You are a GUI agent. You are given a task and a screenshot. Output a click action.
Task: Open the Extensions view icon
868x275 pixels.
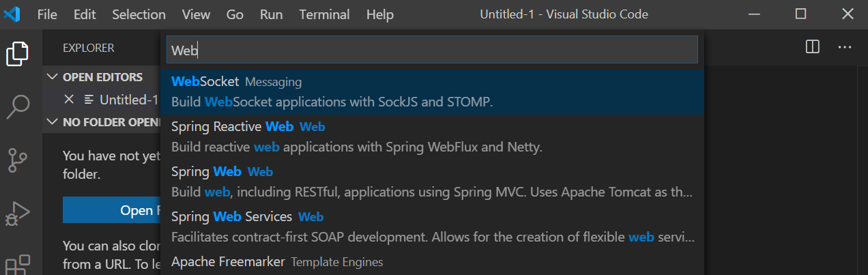(18, 265)
